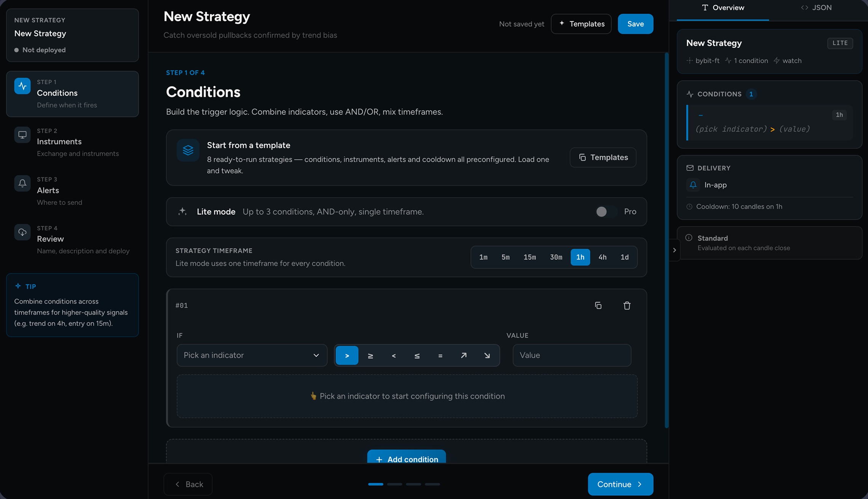Click the 1 condition label in overview

[x=751, y=61]
